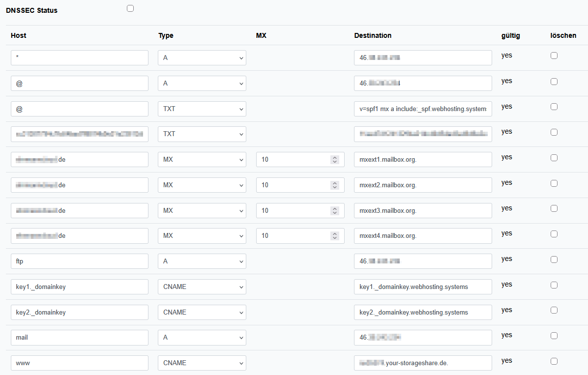This screenshot has height=375, width=588.
Task: Click destination field mxext3.mailbox.org.
Action: 423,210
